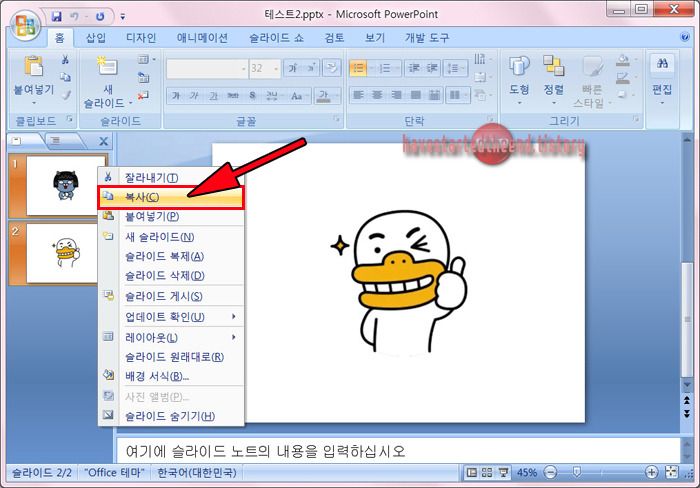Select 슬라이드 숨기기(H) in context menu
The image size is (700, 488).
(x=171, y=416)
